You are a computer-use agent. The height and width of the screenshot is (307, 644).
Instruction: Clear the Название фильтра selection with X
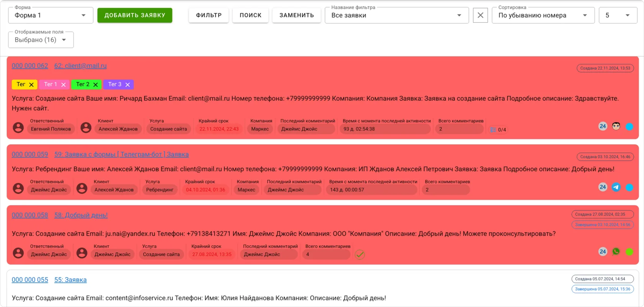click(480, 15)
